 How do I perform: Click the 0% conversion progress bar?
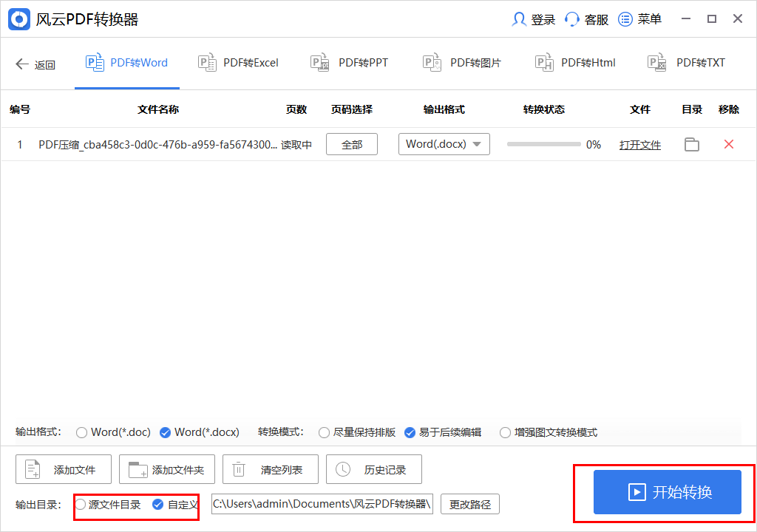543,144
